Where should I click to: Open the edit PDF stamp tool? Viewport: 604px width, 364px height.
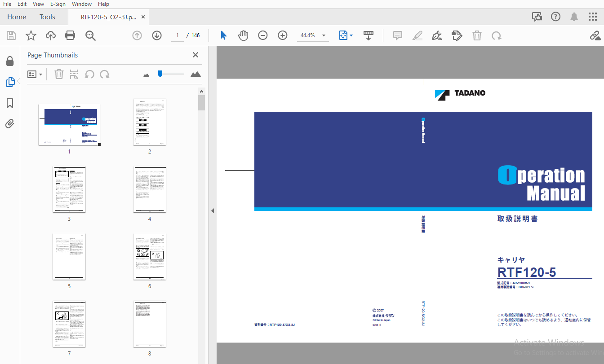pyautogui.click(x=457, y=35)
